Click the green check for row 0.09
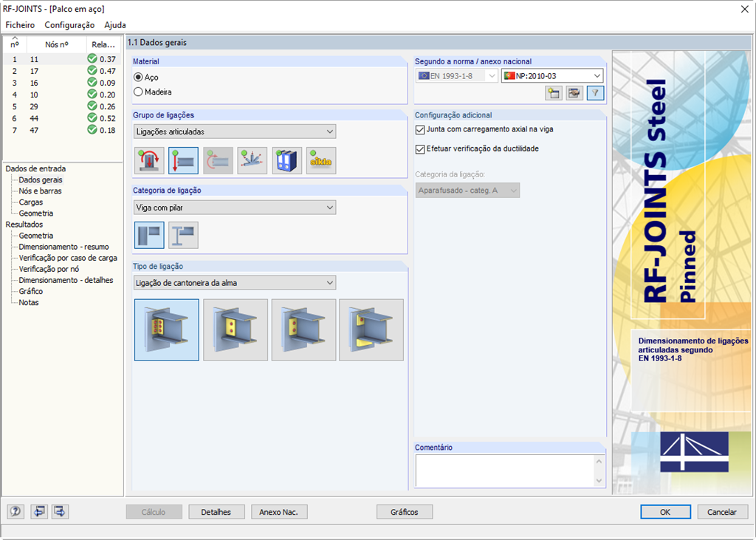The height and width of the screenshot is (540, 756). (x=92, y=83)
